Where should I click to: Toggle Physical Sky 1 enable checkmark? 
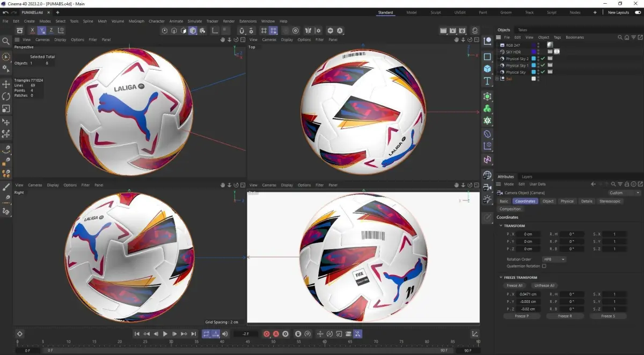543,65
